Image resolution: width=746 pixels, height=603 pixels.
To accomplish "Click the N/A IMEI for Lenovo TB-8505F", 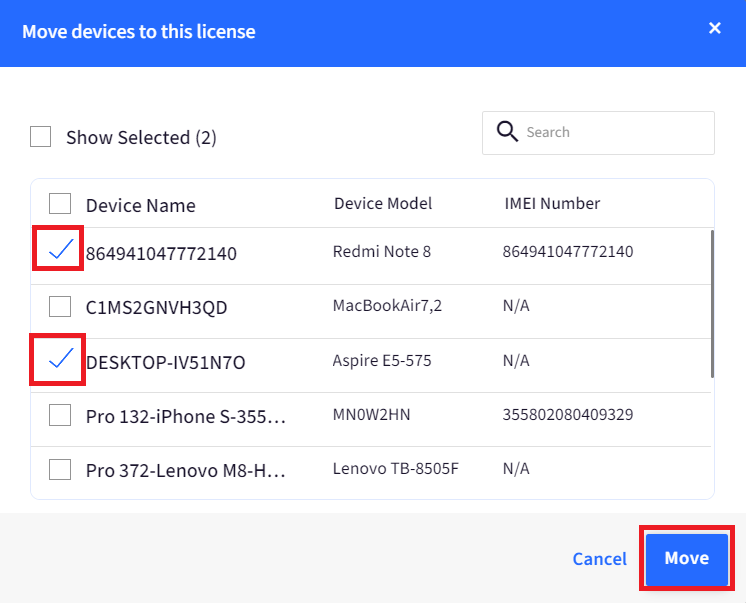I will coord(516,469).
